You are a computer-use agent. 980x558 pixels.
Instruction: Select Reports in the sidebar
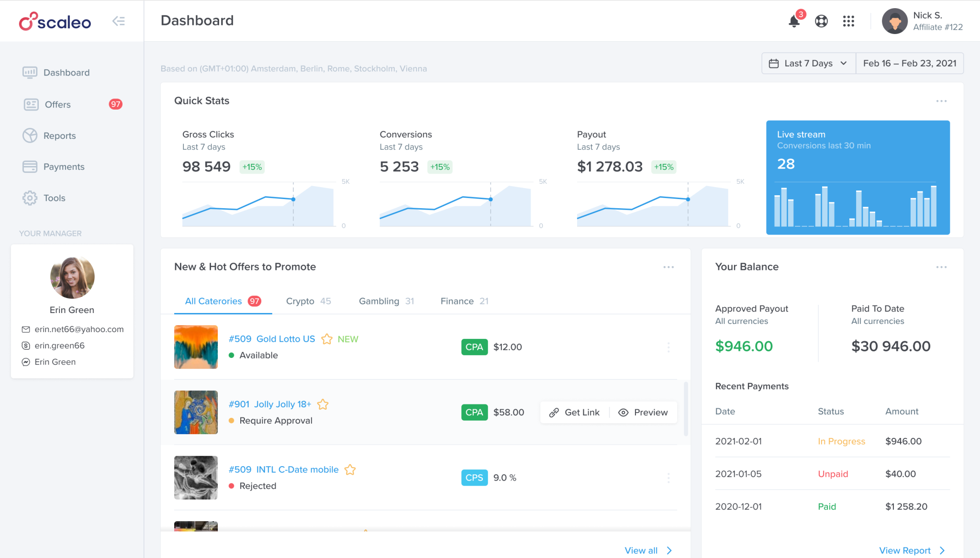(x=59, y=135)
